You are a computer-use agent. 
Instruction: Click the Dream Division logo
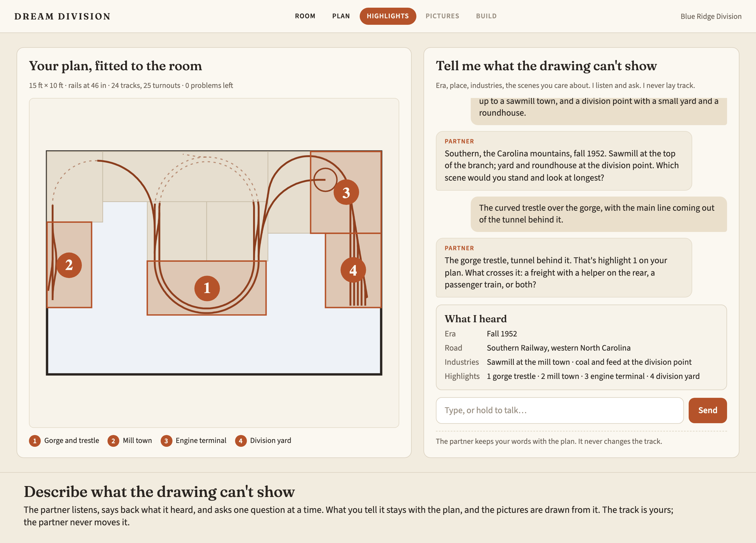click(63, 16)
